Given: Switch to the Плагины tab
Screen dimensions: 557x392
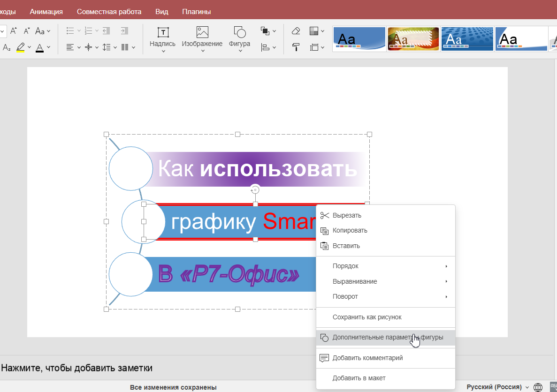Looking at the screenshot, I should (197, 12).
